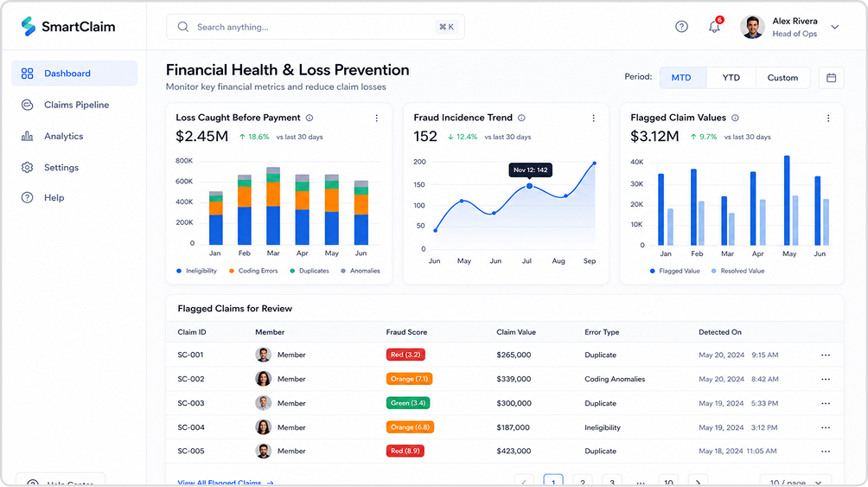868x487 pixels.
Task: Open the notifications bell
Action: coord(715,26)
